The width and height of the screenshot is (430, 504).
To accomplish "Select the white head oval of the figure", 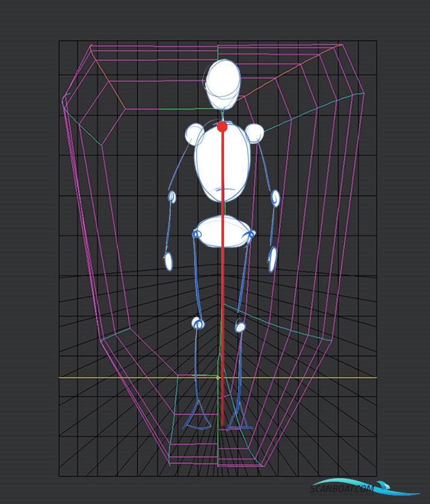I will 223,82.
